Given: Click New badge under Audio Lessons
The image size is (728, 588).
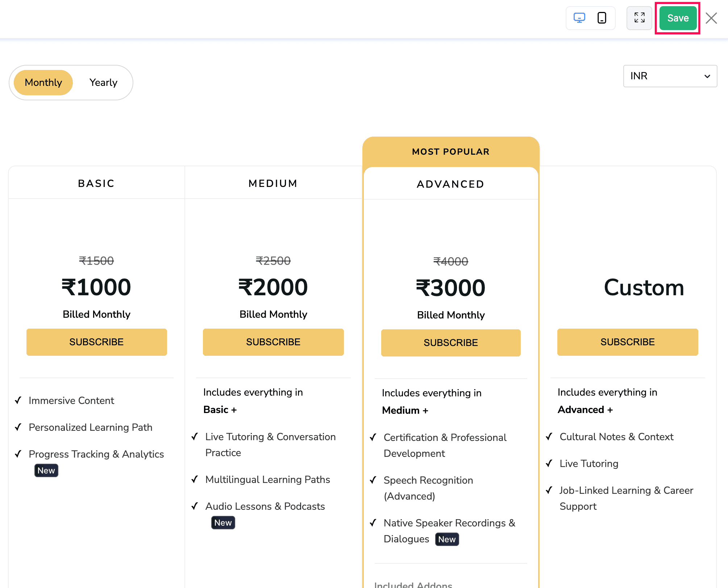Looking at the screenshot, I should tap(223, 523).
